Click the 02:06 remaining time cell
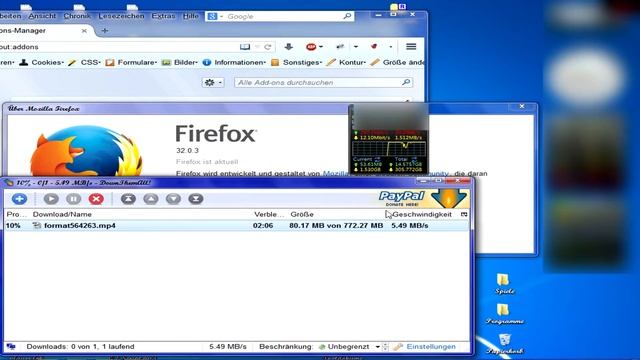The height and width of the screenshot is (360, 640). [x=263, y=225]
